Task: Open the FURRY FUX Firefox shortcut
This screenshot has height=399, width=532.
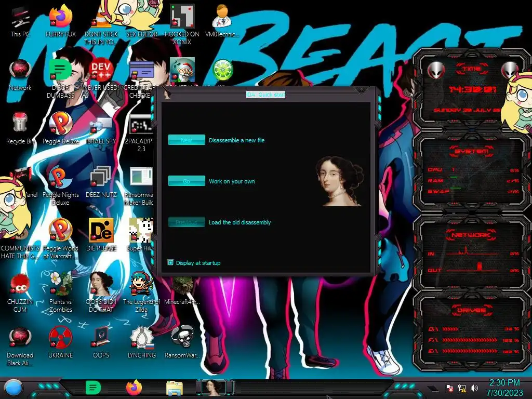Action: 60,21
